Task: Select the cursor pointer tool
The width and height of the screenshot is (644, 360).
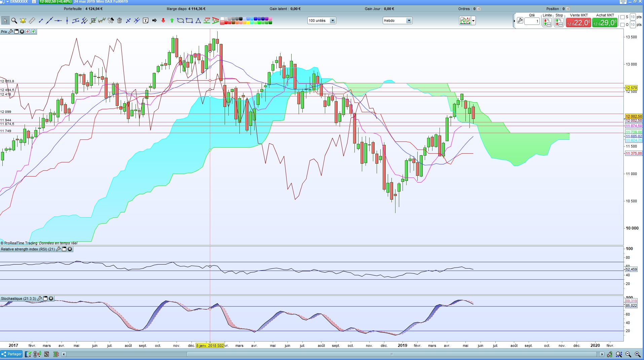Action: [x=5, y=21]
